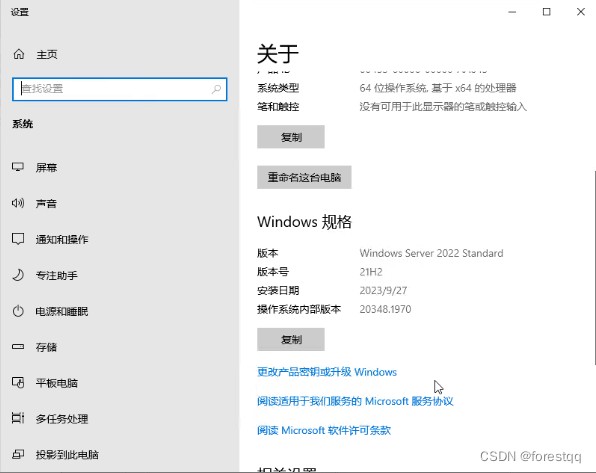Click the 操作系统内部版本 label

(x=299, y=309)
